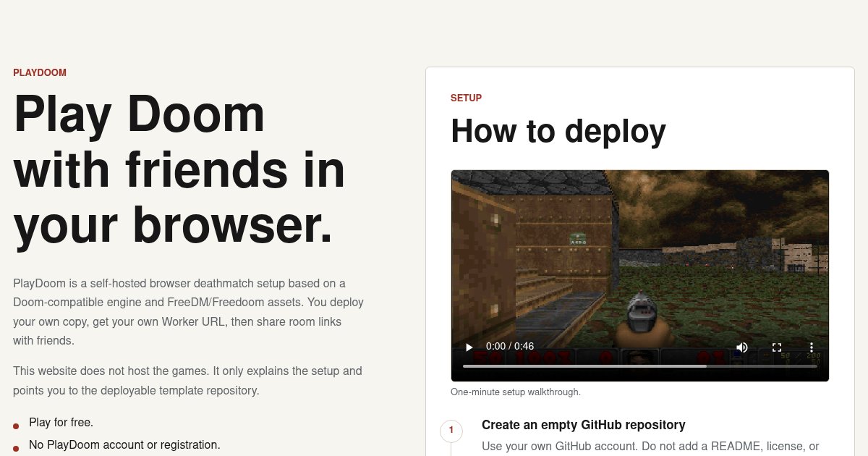Click the SETUP section label
Image resolution: width=868 pixels, height=456 pixels.
point(466,98)
